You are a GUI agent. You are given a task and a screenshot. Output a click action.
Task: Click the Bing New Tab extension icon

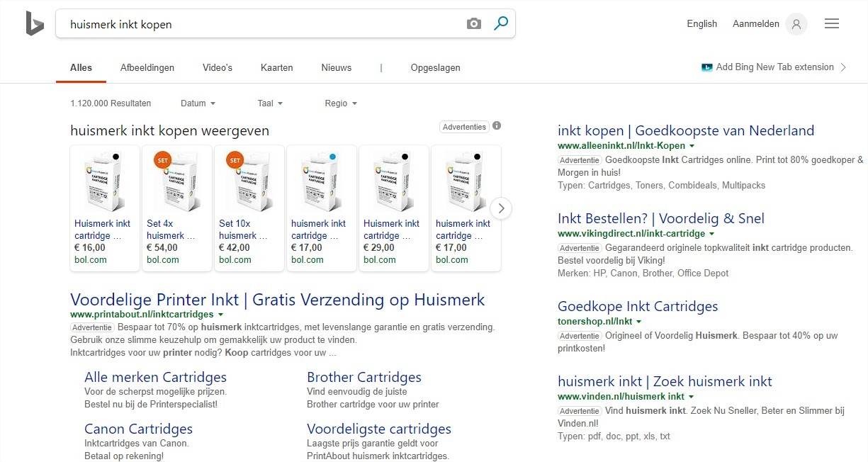coord(706,67)
